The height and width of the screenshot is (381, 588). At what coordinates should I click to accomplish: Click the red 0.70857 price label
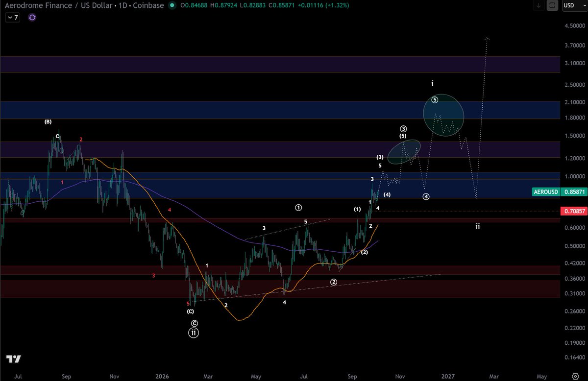[x=574, y=211]
